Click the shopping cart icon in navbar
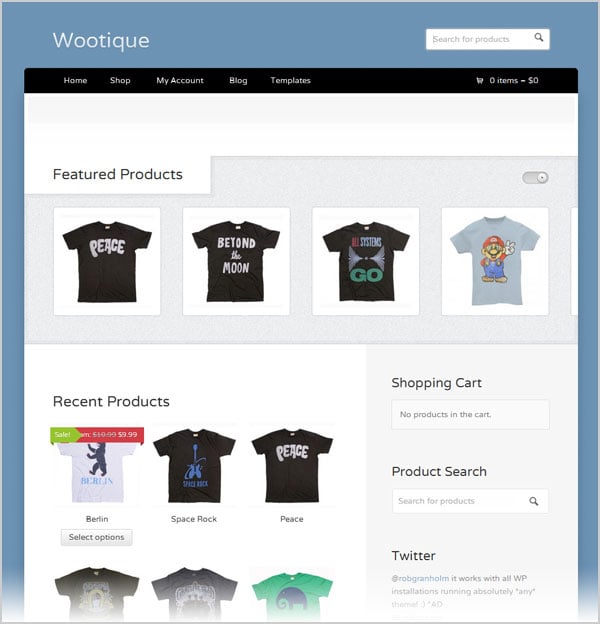 point(480,80)
